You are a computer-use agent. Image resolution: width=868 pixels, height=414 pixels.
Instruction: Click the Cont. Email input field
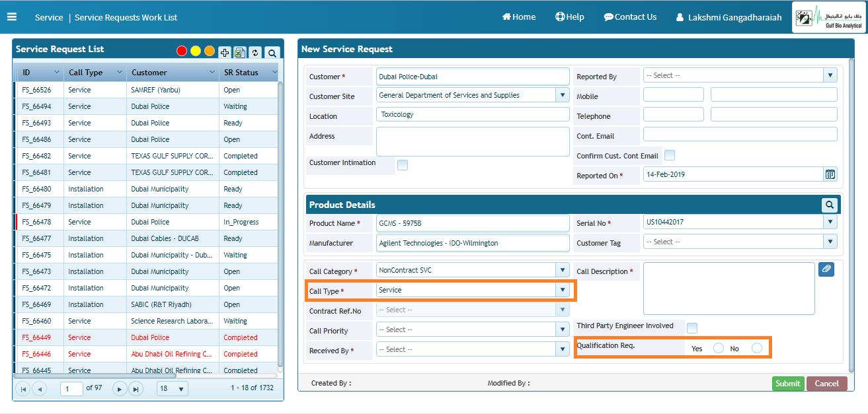coord(740,134)
